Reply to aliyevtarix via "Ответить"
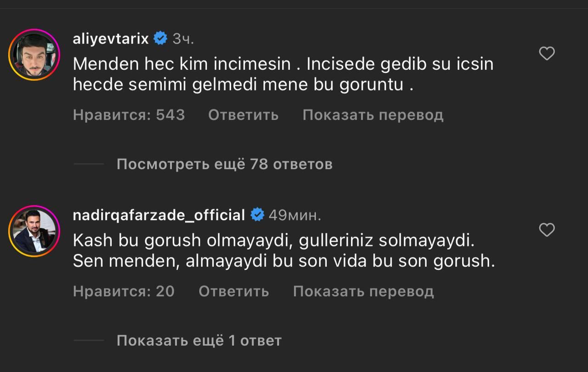Viewport: 588px width, 372px height. point(243,115)
